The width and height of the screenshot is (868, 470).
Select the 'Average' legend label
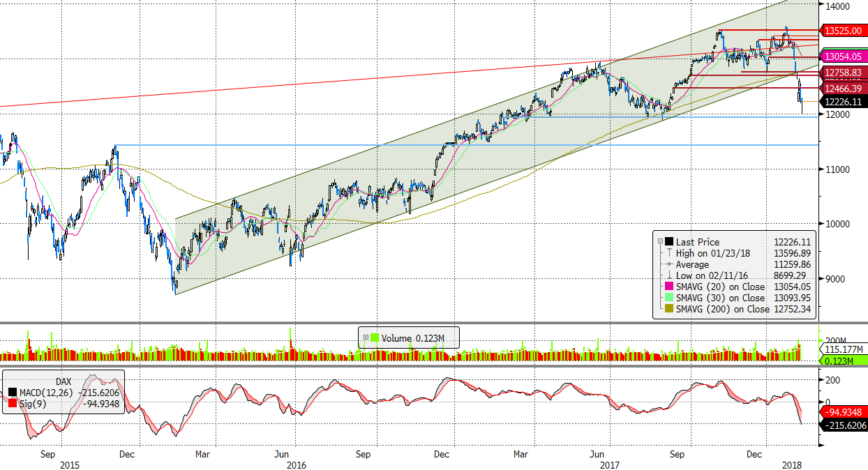pos(692,264)
